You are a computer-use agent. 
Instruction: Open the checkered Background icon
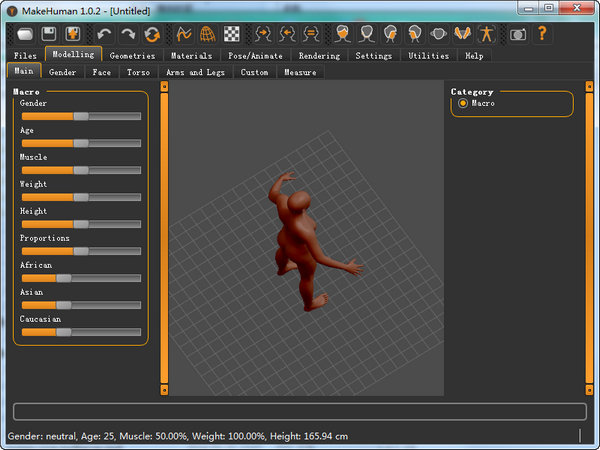[x=232, y=34]
